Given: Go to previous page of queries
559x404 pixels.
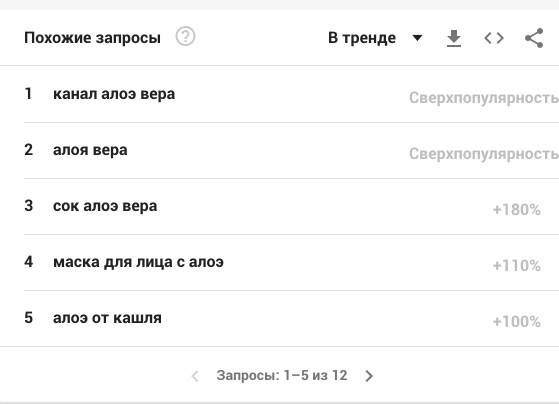Looking at the screenshot, I should pyautogui.click(x=195, y=376).
